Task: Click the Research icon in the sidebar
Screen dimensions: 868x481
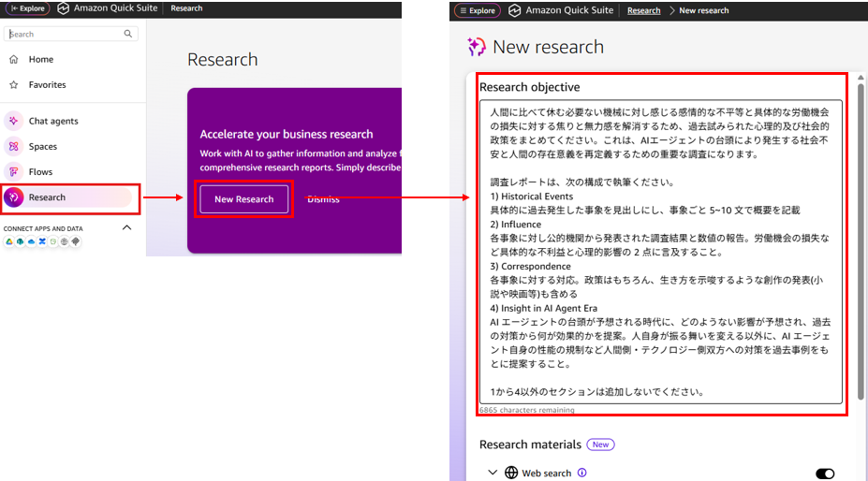Action: click(x=14, y=197)
